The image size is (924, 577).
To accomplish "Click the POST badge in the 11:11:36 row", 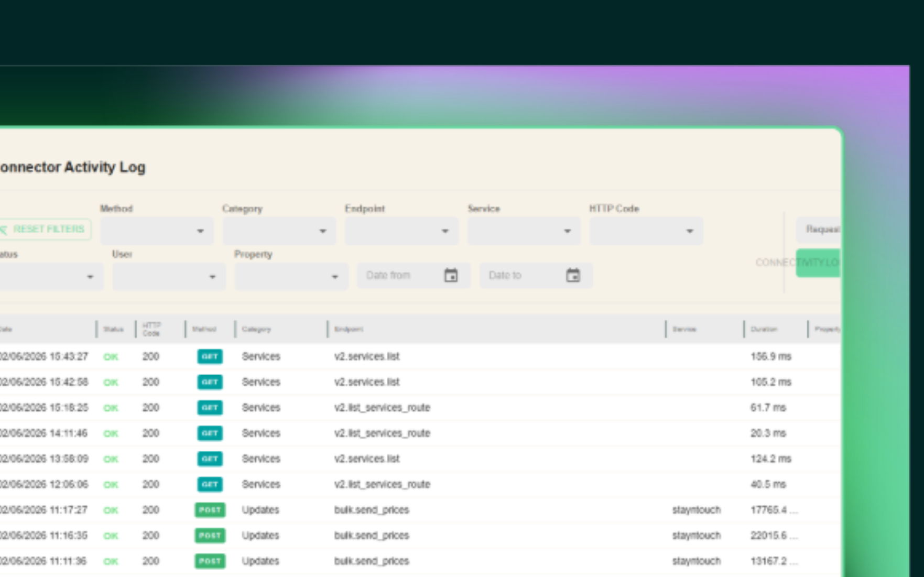I will click(x=210, y=561).
